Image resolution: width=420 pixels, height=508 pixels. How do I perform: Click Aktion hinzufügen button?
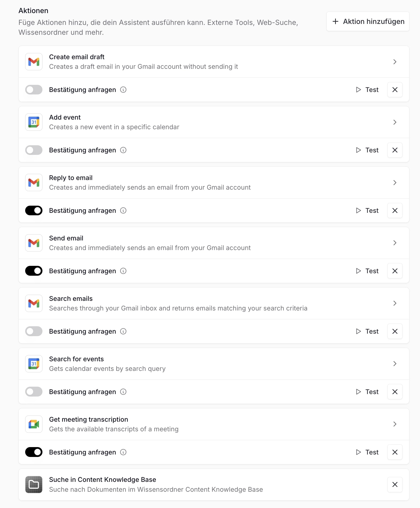click(x=368, y=21)
